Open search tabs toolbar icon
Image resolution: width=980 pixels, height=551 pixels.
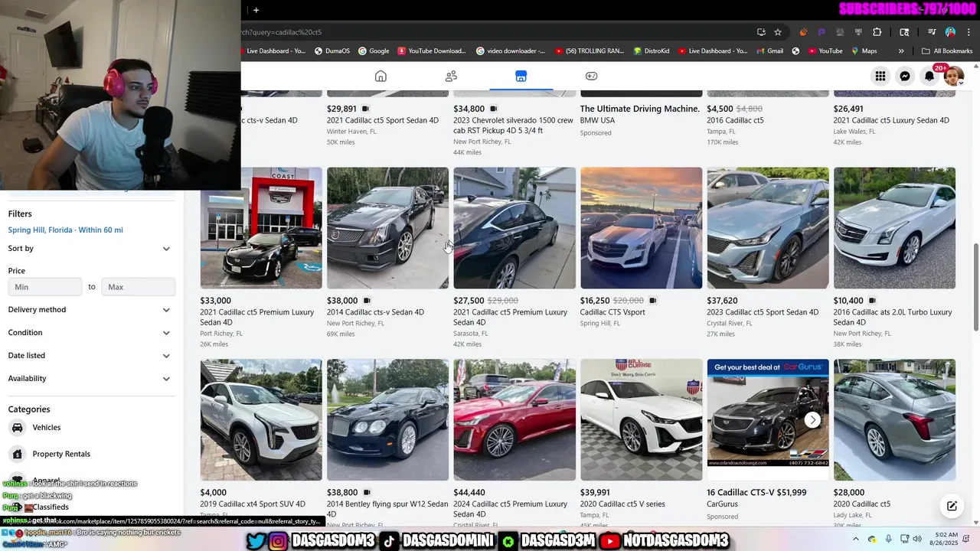(x=904, y=32)
